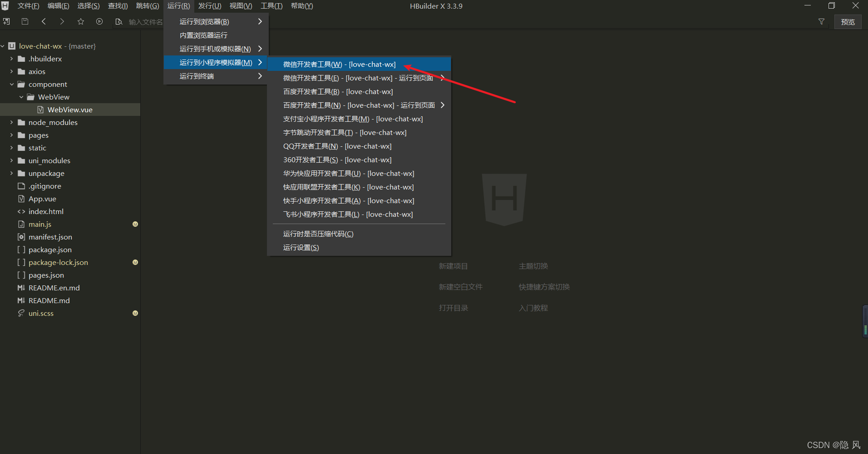Viewport: 868px width, 454px height.
Task: Expand the axios folder
Action: point(12,71)
